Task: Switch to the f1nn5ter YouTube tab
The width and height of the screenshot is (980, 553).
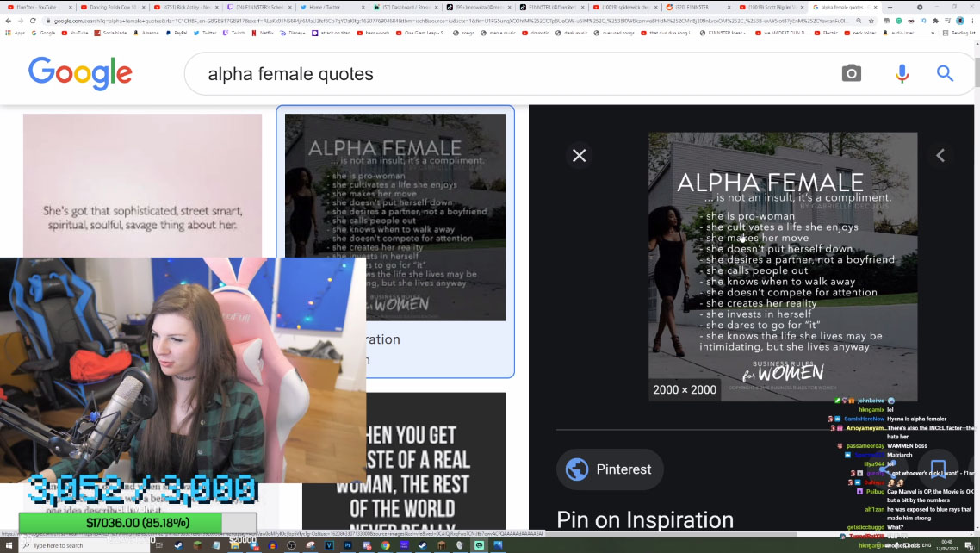Action: [38, 8]
